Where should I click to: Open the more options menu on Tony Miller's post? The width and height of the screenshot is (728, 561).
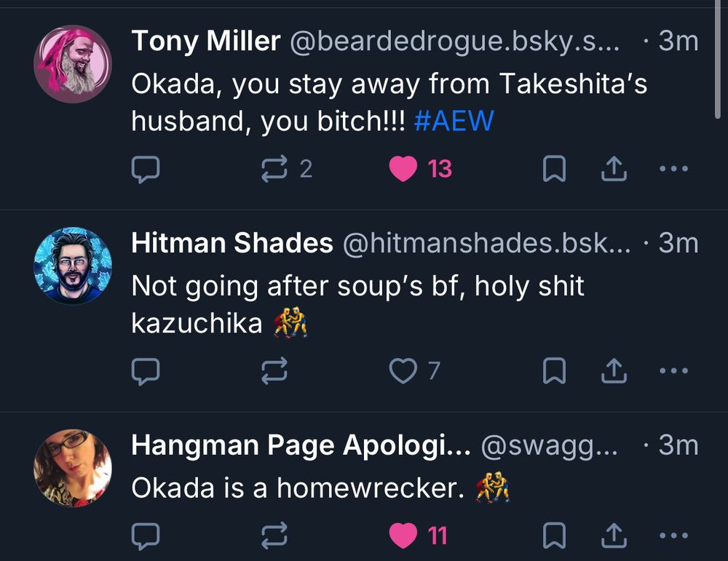pyautogui.click(x=673, y=168)
